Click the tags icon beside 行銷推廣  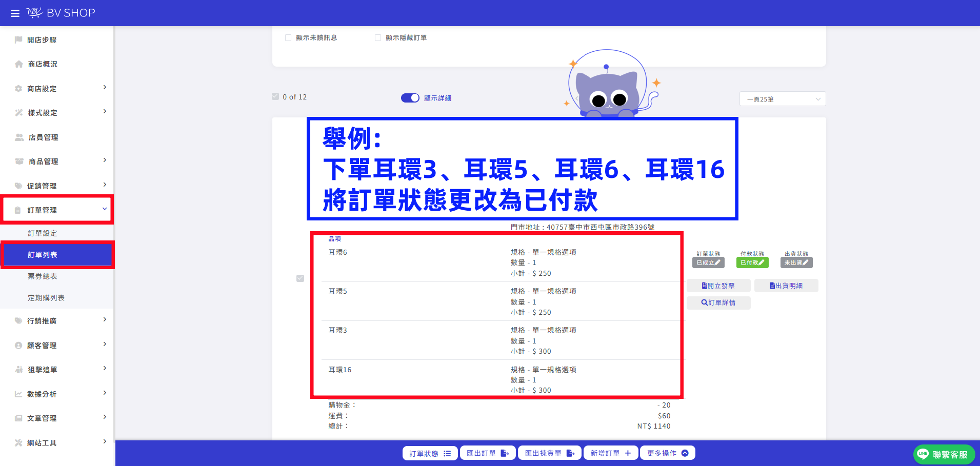pyautogui.click(x=18, y=321)
